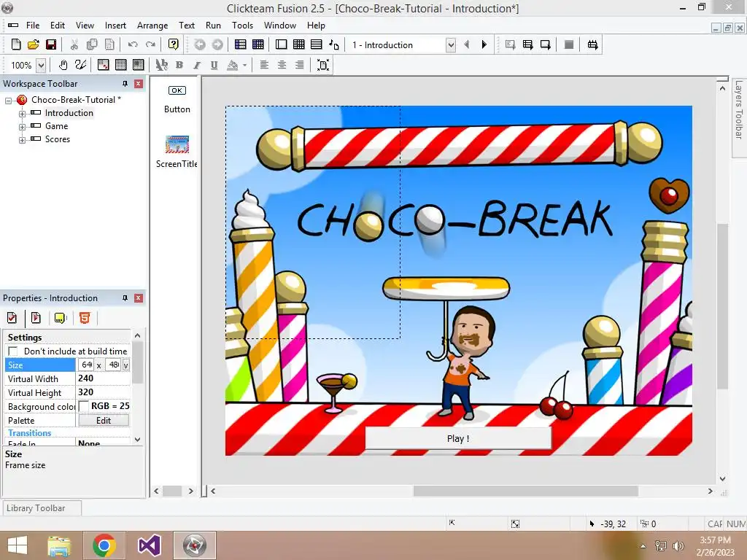The width and height of the screenshot is (747, 560).
Task: Open the frame Size preset dropdown
Action: pos(125,365)
